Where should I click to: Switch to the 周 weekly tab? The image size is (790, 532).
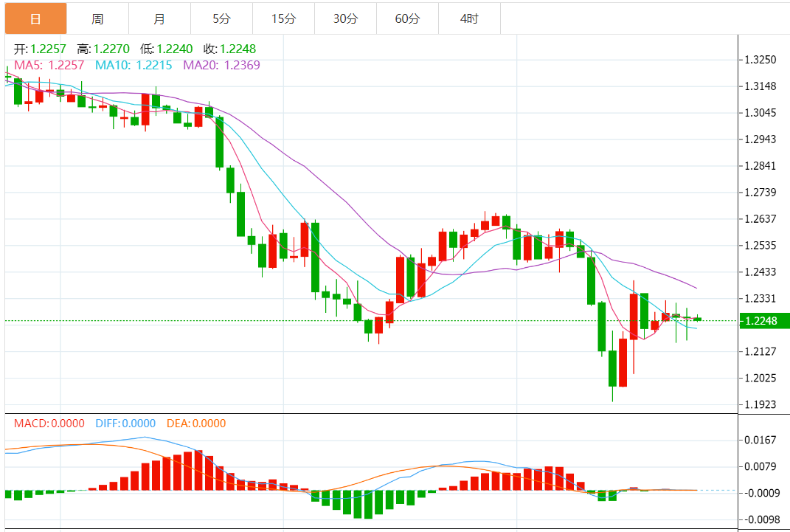coord(98,18)
